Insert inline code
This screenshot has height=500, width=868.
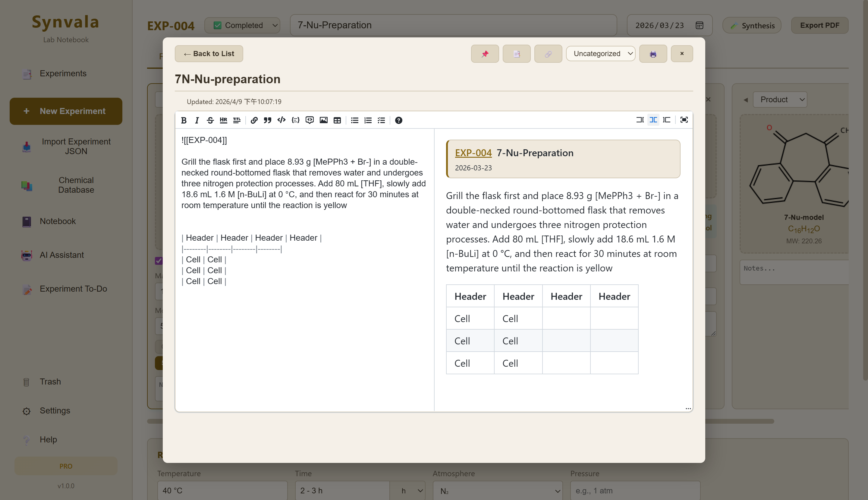click(281, 120)
